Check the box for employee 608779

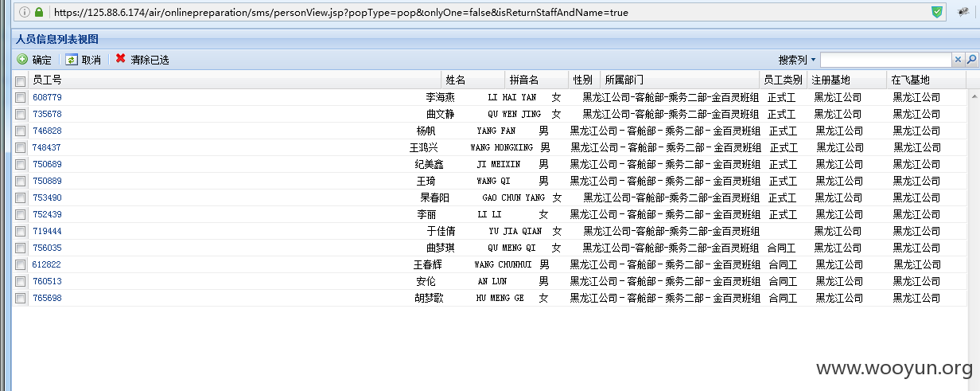tap(20, 97)
